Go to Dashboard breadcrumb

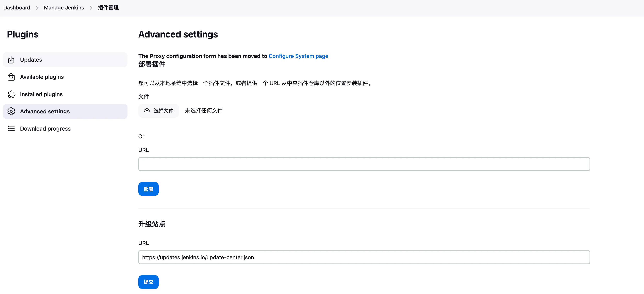click(x=17, y=8)
